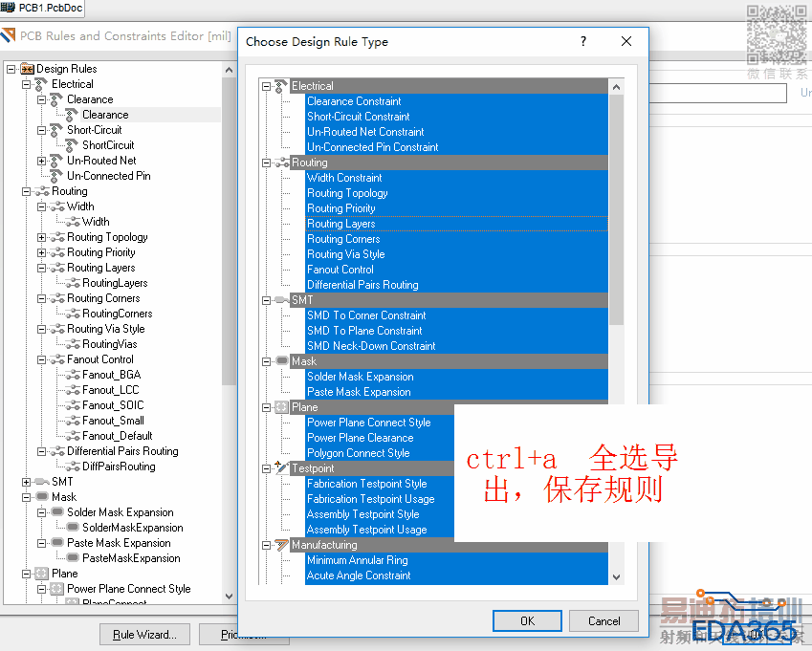The height and width of the screenshot is (651, 812).
Task: Select Fanout_Default rule in left tree
Action: 117,436
